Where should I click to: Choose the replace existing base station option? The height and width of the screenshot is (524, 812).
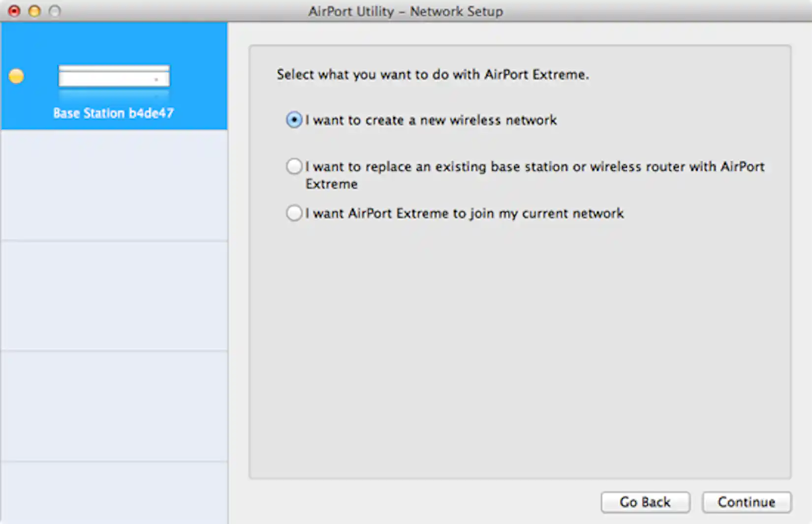(294, 166)
